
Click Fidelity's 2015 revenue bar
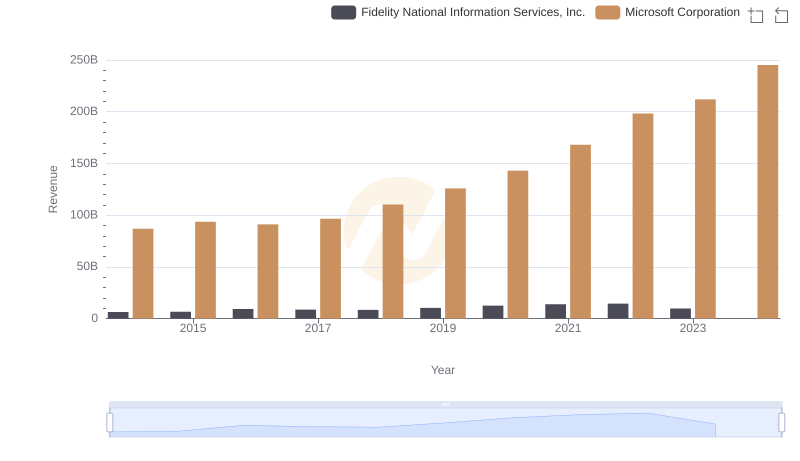pos(181,315)
